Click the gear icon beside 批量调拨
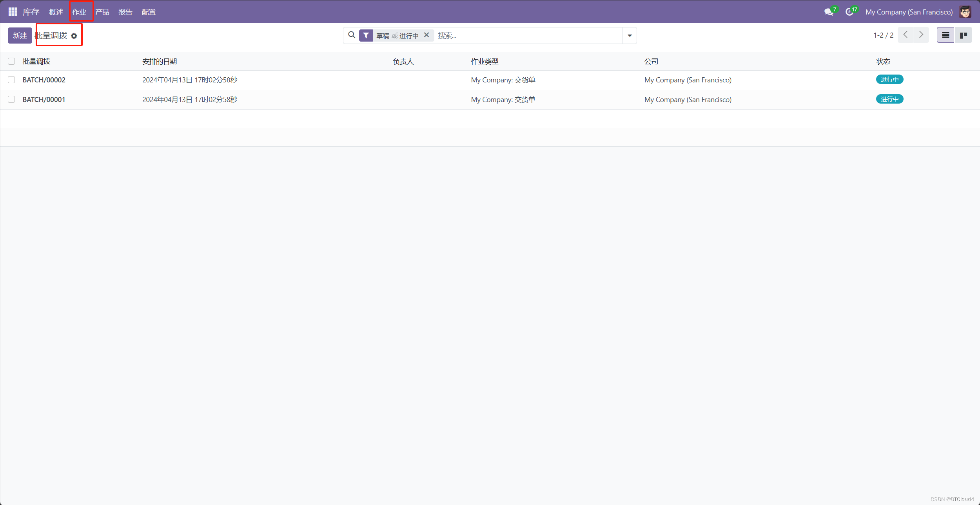The width and height of the screenshot is (980, 505). pyautogui.click(x=74, y=36)
